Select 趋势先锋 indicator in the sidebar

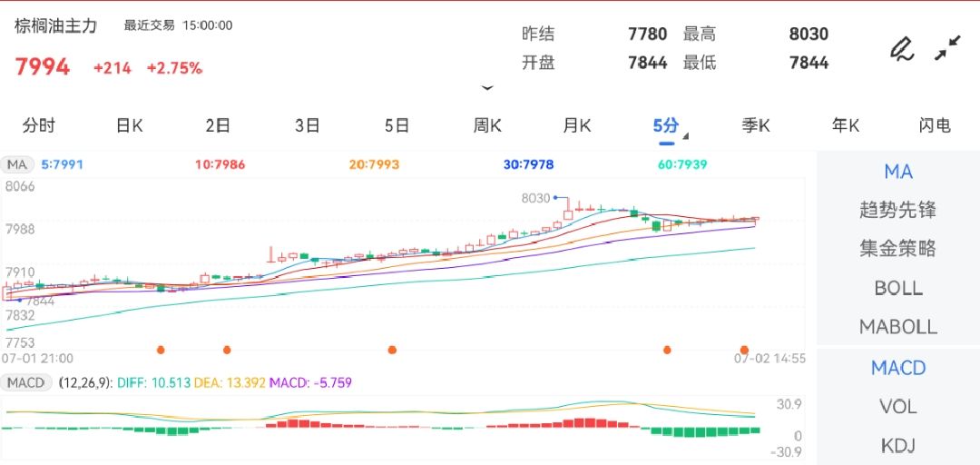click(898, 210)
